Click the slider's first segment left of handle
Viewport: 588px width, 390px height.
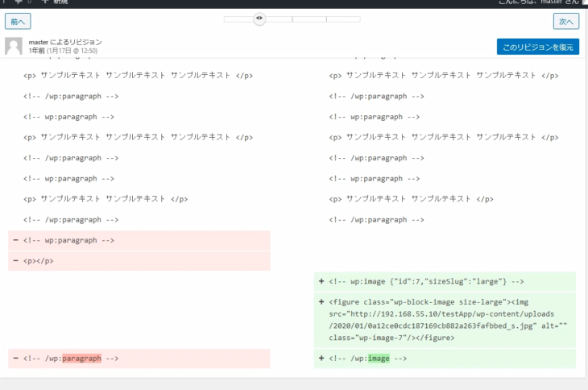point(238,19)
